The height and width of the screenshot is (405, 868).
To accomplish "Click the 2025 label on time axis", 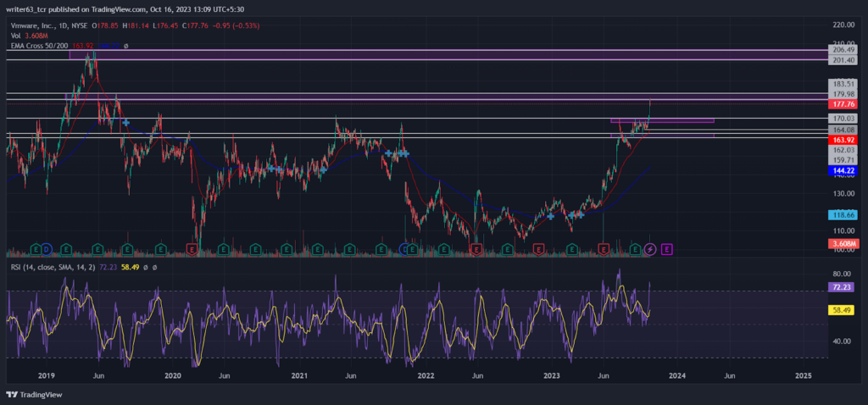I will (804, 375).
